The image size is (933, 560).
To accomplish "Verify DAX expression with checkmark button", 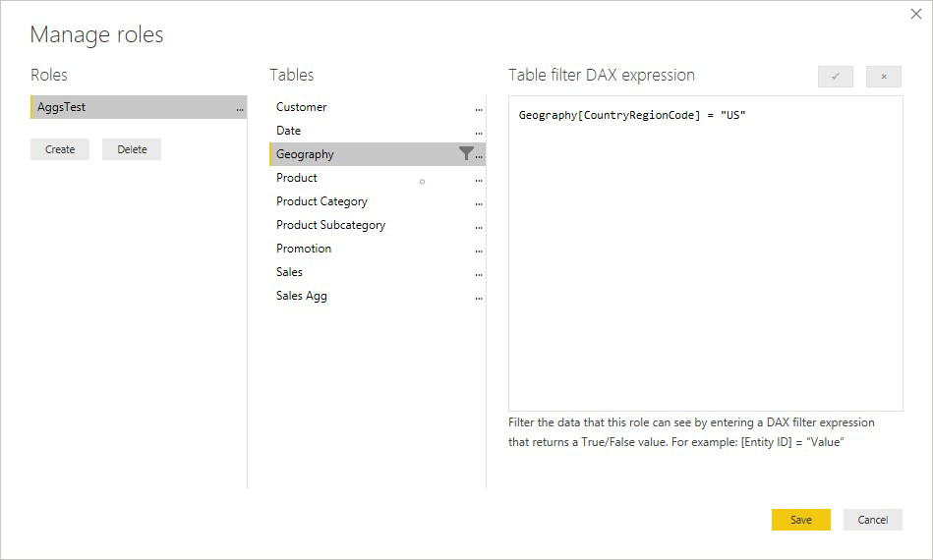I will pos(836,77).
